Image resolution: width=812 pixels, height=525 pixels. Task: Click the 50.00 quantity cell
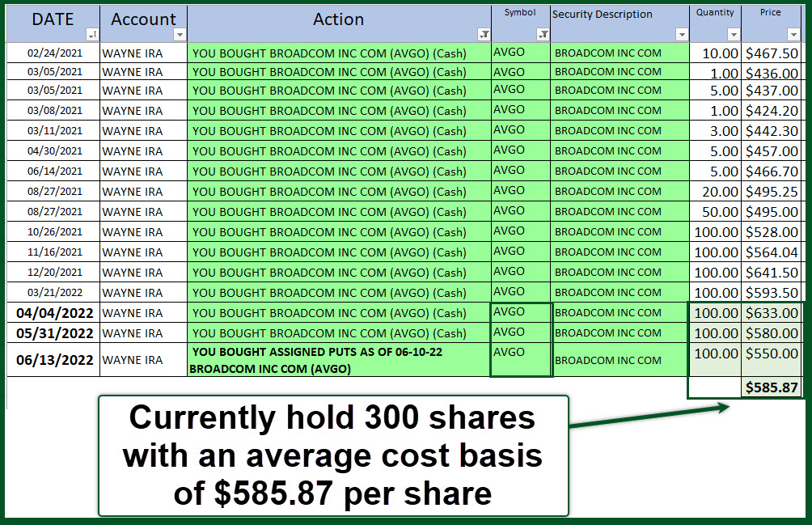click(x=715, y=212)
